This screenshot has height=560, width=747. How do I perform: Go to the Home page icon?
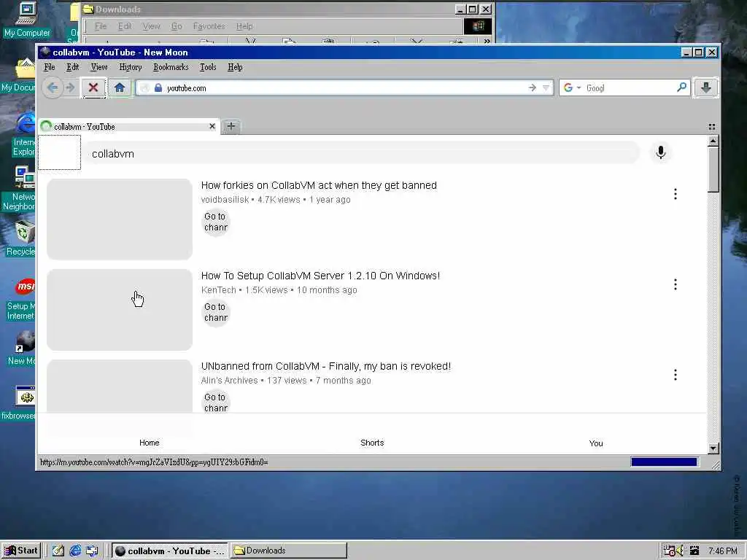tap(120, 87)
